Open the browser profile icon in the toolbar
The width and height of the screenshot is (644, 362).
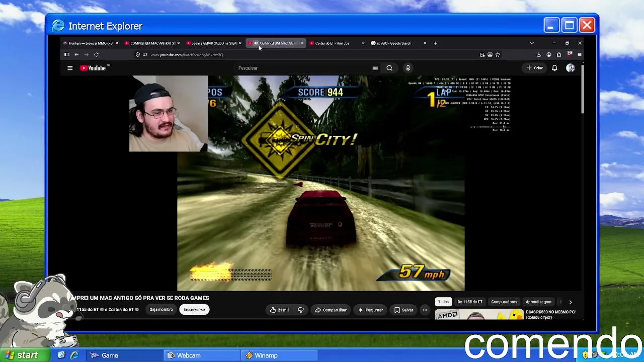549,55
